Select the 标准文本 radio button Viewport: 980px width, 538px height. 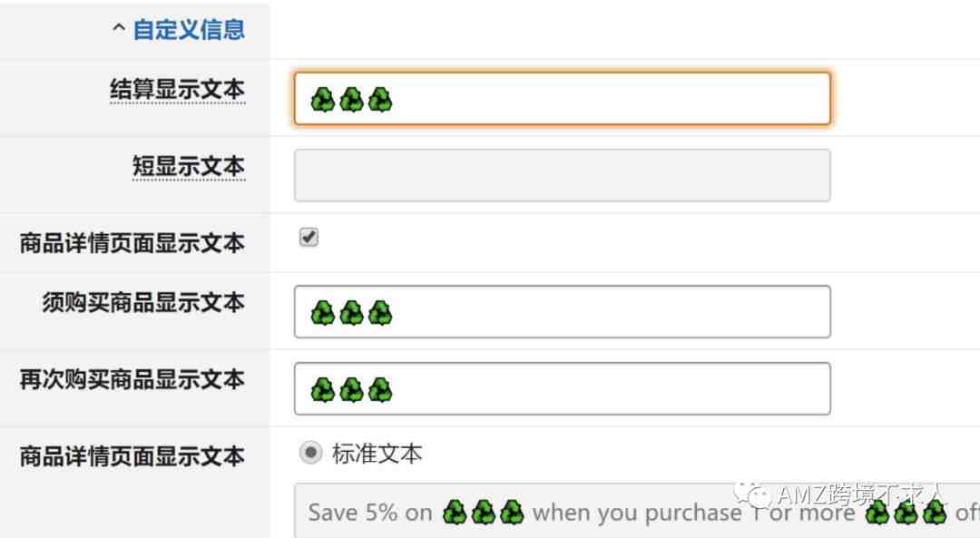tap(310, 453)
